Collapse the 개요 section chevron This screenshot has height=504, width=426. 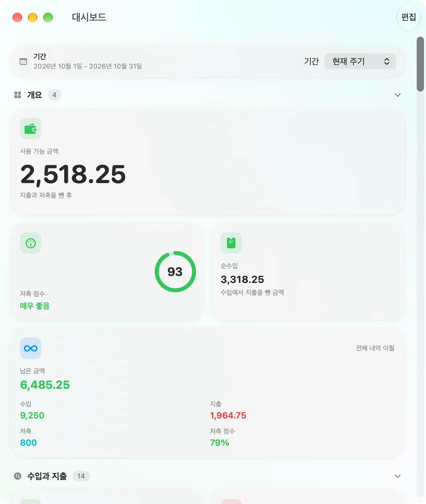397,95
